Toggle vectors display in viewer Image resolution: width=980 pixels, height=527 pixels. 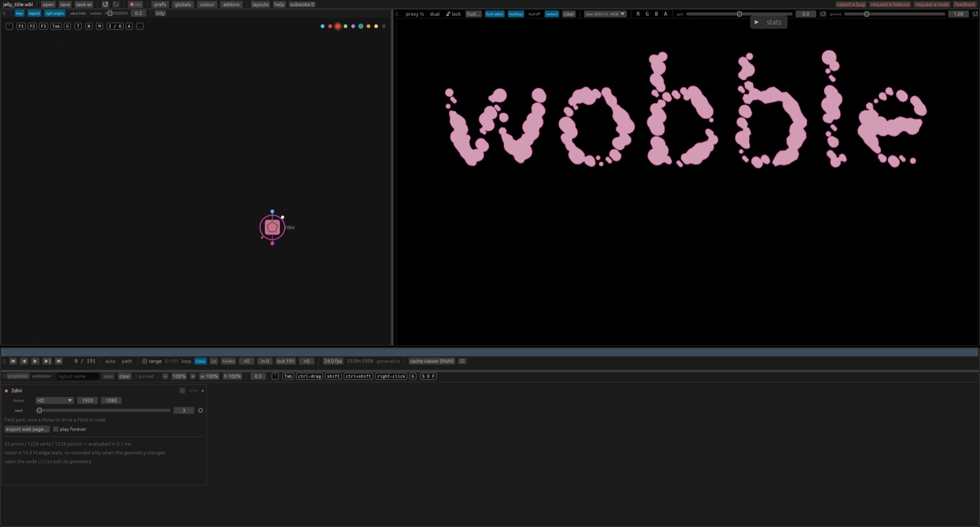552,14
